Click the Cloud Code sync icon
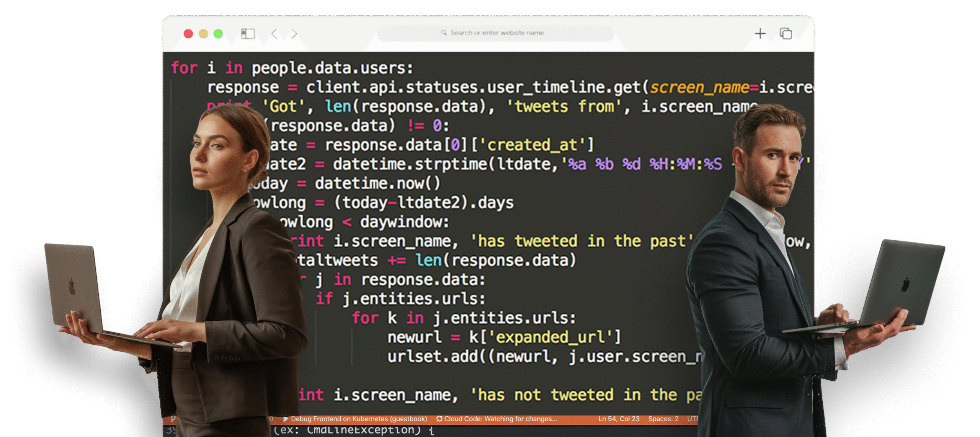The width and height of the screenshot is (980, 437). (439, 419)
